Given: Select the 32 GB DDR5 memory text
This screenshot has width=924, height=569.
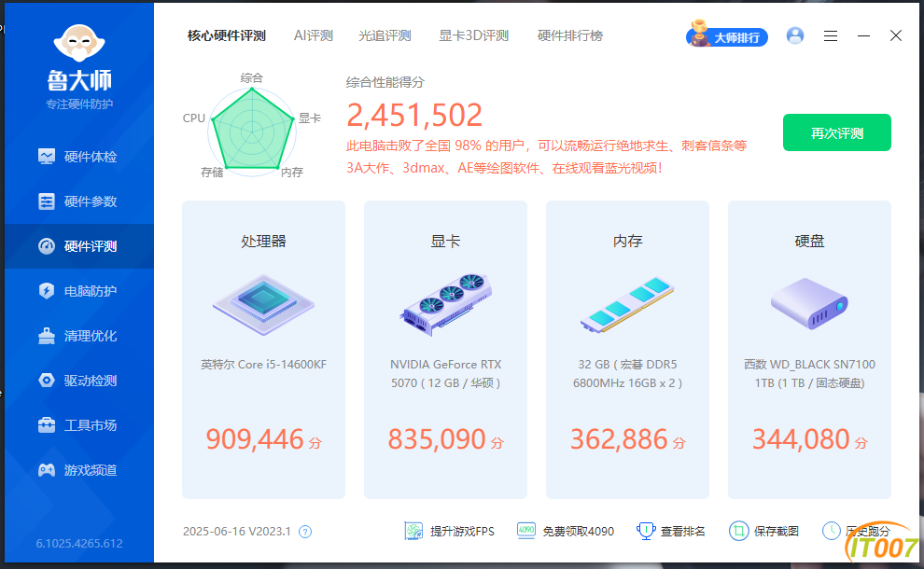Looking at the screenshot, I should 627,374.
